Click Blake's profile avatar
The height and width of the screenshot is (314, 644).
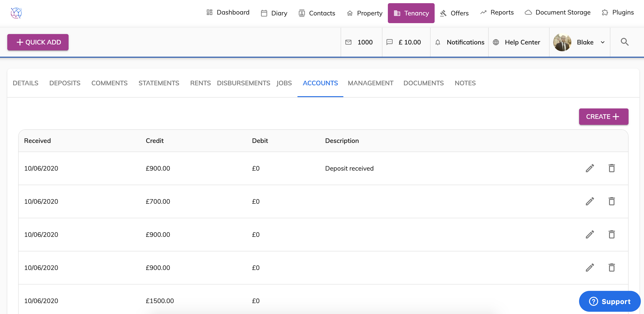562,42
